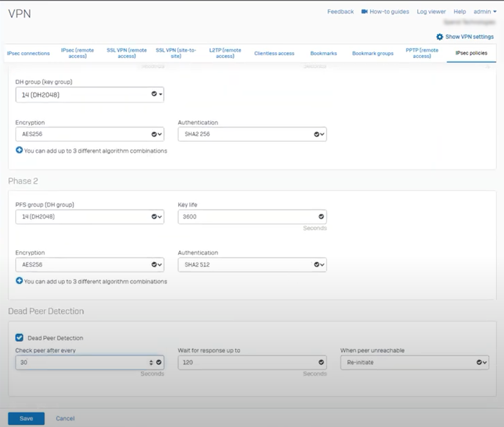Switch to the SSL VPN (site-to-site) tab
The height and width of the screenshot is (427, 504).
coord(176,53)
